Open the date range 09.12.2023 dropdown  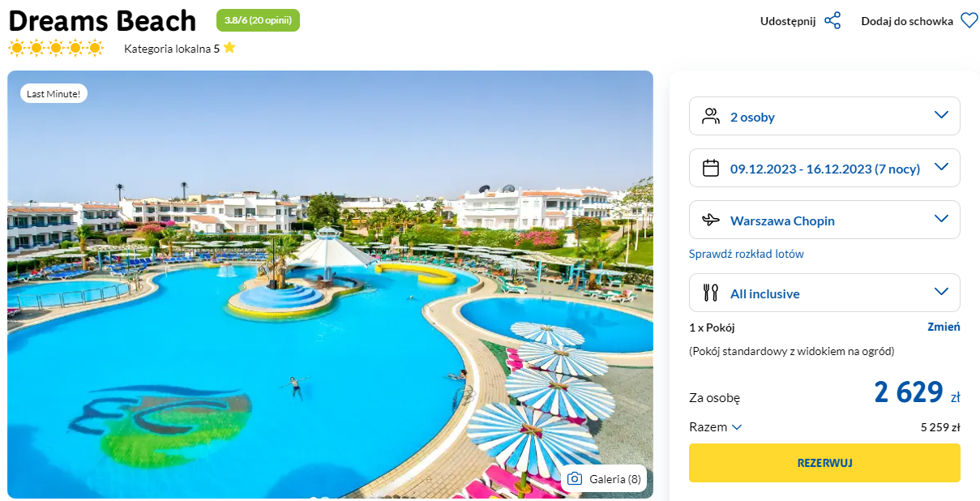(x=824, y=168)
